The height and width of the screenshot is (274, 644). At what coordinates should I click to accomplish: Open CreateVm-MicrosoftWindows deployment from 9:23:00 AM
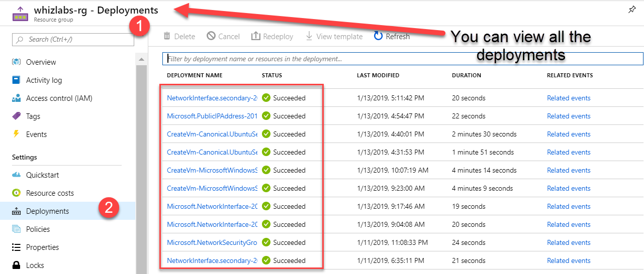[x=212, y=188]
